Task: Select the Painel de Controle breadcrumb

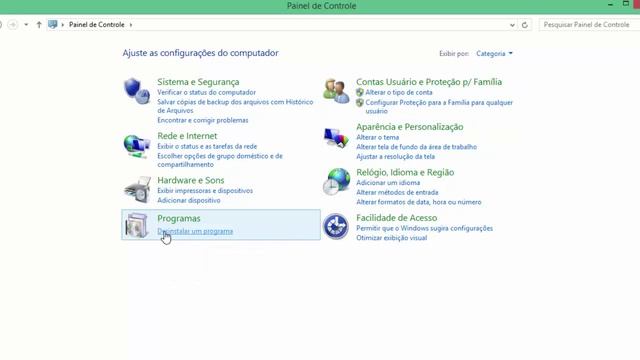Action: point(96,24)
